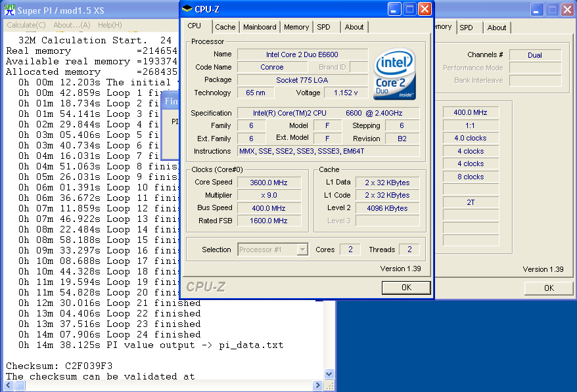Screen dimensions: 577x392
Task: Click the Package value 'Socket 775 LGA'
Action: click(302, 80)
